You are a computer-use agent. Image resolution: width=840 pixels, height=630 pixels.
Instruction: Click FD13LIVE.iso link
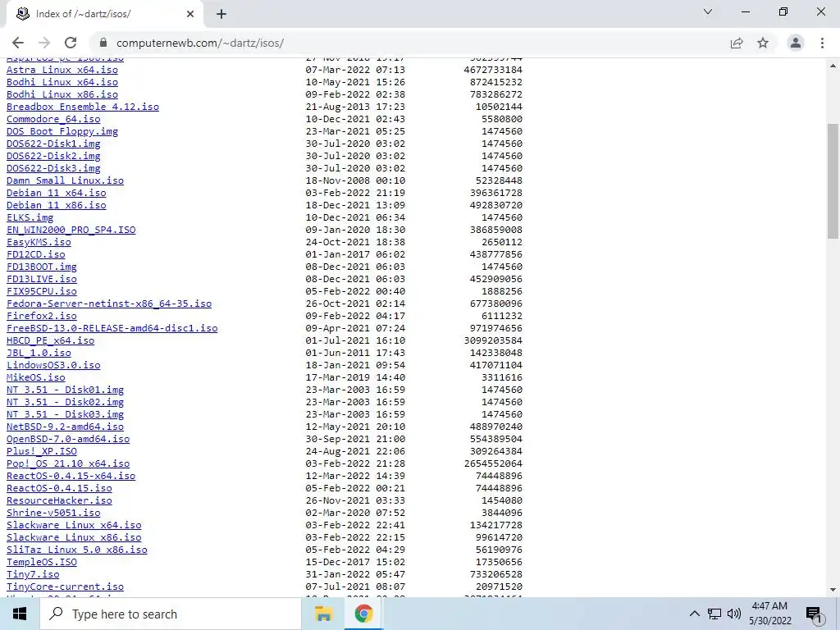pos(41,279)
